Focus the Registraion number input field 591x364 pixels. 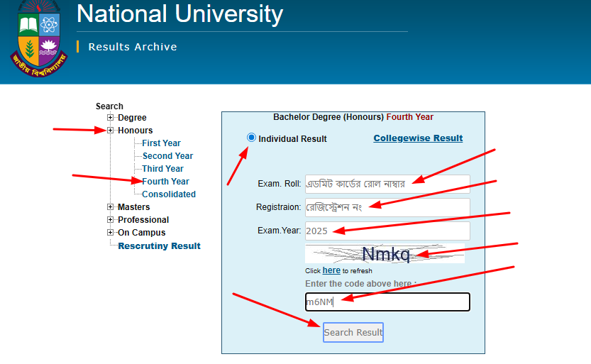(x=387, y=207)
